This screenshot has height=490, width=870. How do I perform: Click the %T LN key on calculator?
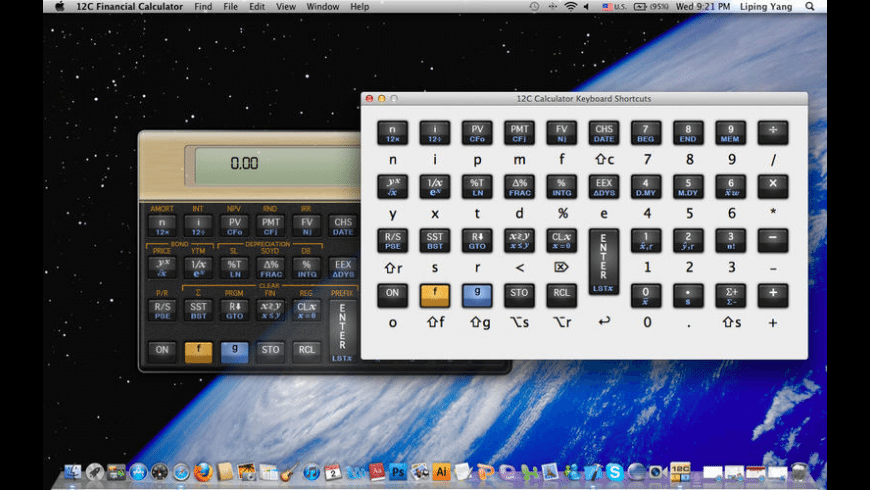tap(234, 268)
